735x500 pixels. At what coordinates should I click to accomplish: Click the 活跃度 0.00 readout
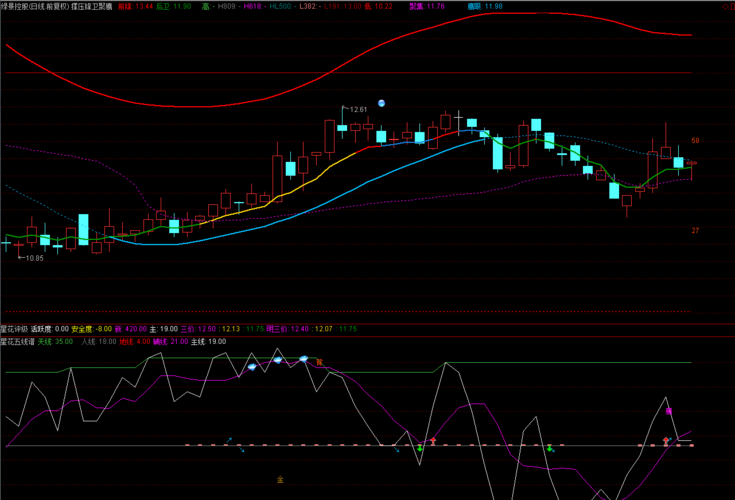[x=50, y=329]
